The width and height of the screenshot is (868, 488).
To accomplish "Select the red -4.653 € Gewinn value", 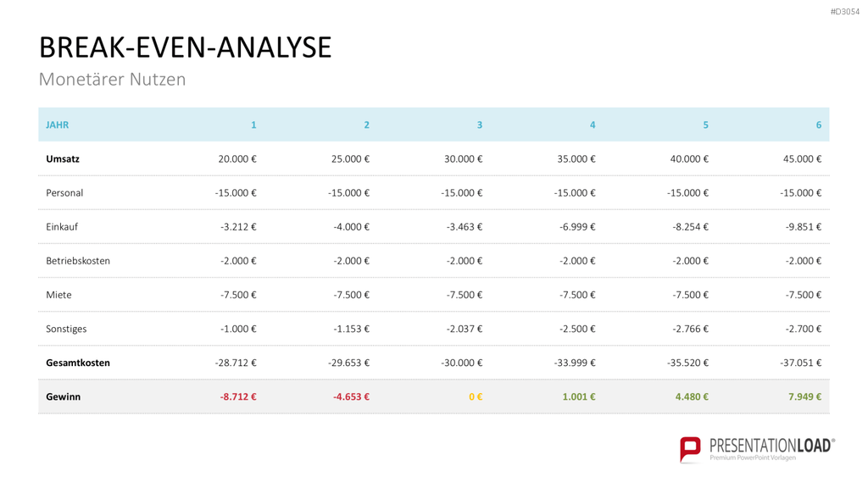I will tap(351, 396).
